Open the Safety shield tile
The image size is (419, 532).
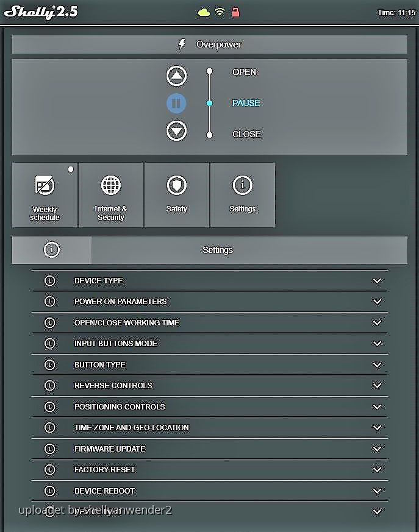pyautogui.click(x=177, y=195)
